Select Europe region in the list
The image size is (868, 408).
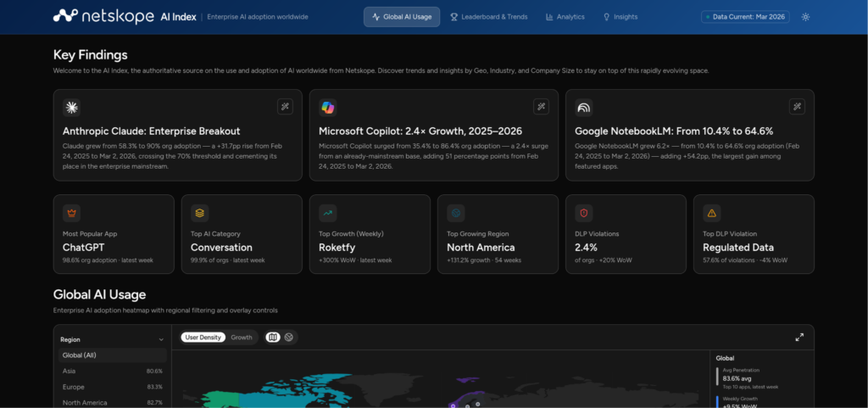point(113,387)
